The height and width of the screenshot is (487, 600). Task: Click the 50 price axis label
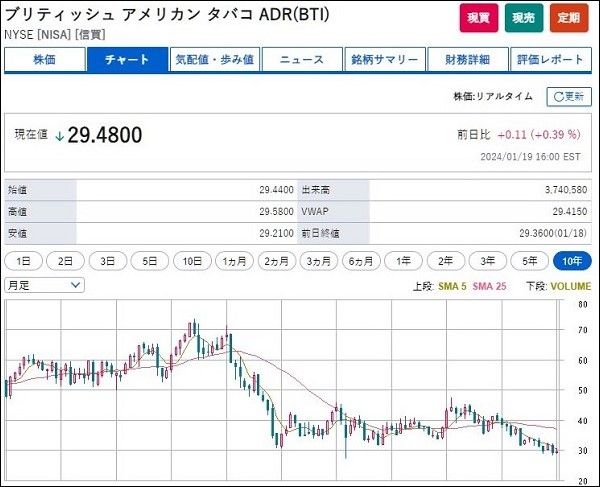583,391
